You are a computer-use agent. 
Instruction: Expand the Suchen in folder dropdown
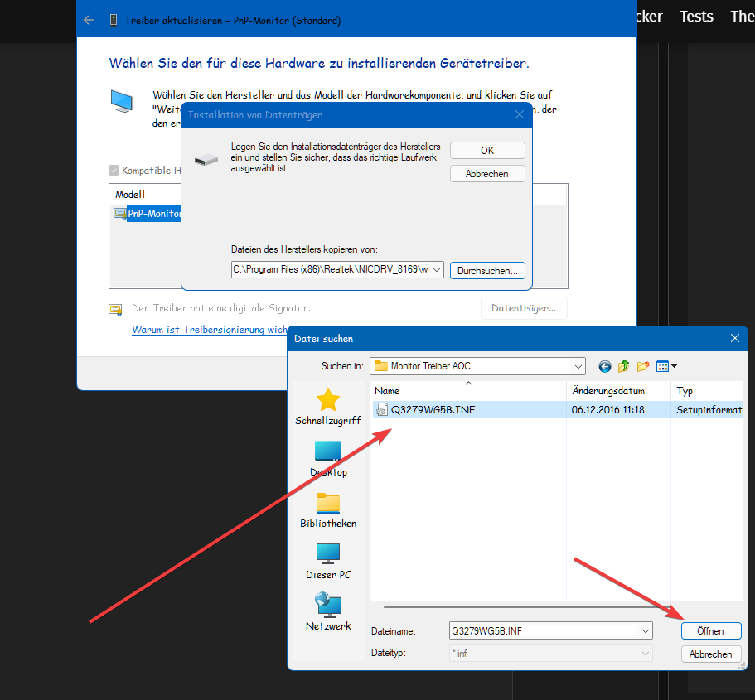click(578, 366)
